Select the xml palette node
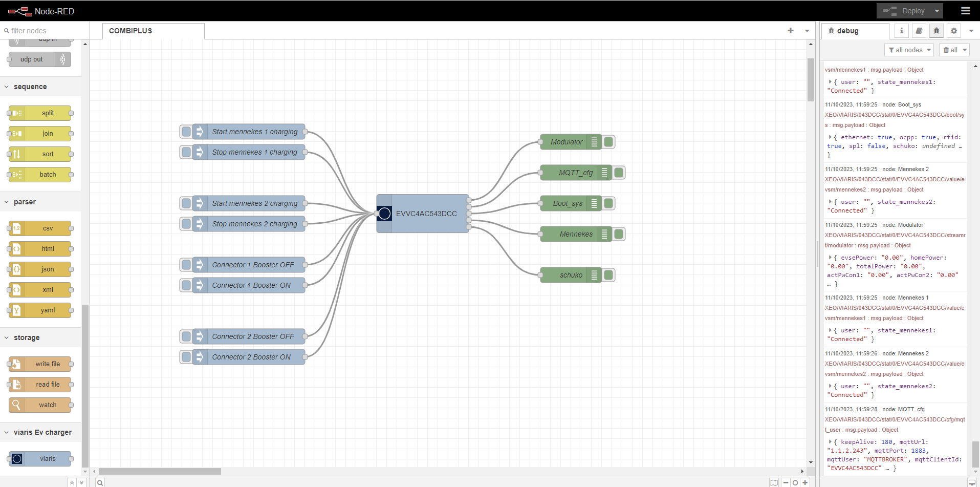Image resolution: width=980 pixels, height=487 pixels. click(x=40, y=290)
